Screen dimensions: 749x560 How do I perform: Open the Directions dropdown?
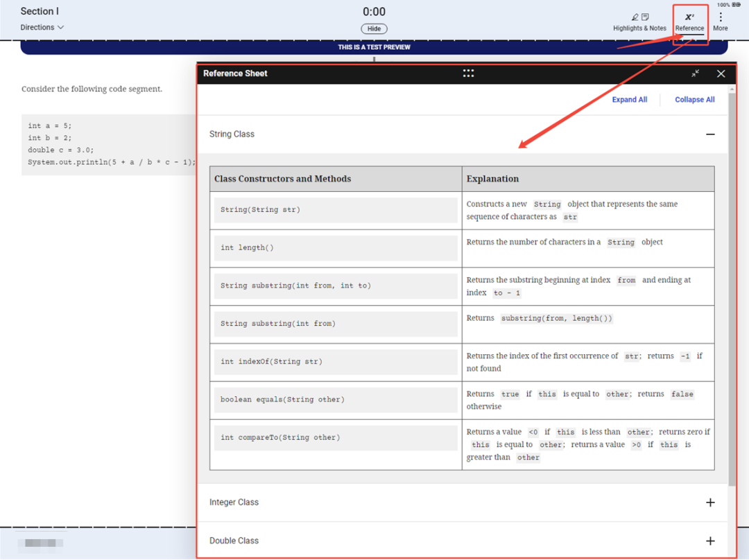point(42,28)
